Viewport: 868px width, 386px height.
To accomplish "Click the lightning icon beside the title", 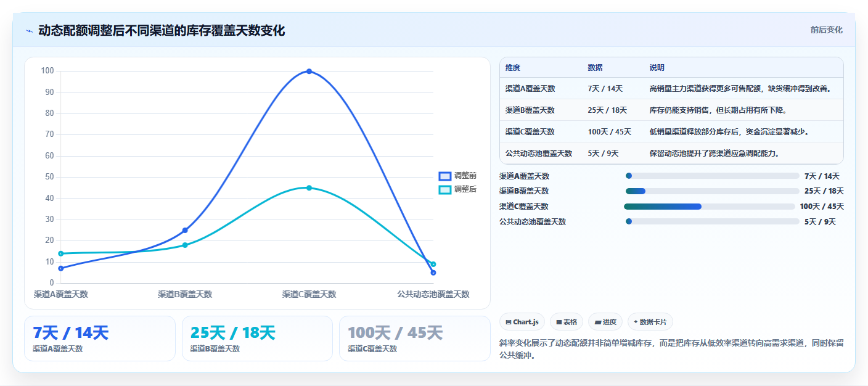I will point(30,31).
